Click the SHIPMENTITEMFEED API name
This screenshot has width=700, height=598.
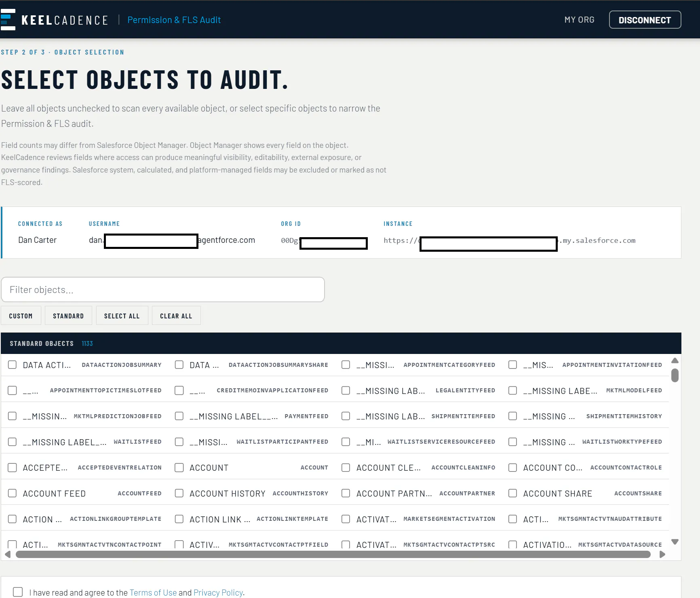point(463,416)
